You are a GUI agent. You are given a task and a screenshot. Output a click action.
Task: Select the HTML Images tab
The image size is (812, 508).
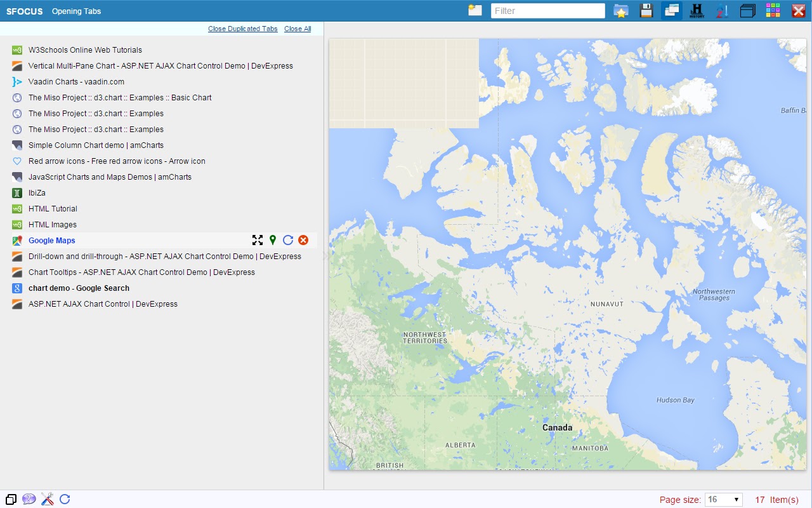[53, 225]
